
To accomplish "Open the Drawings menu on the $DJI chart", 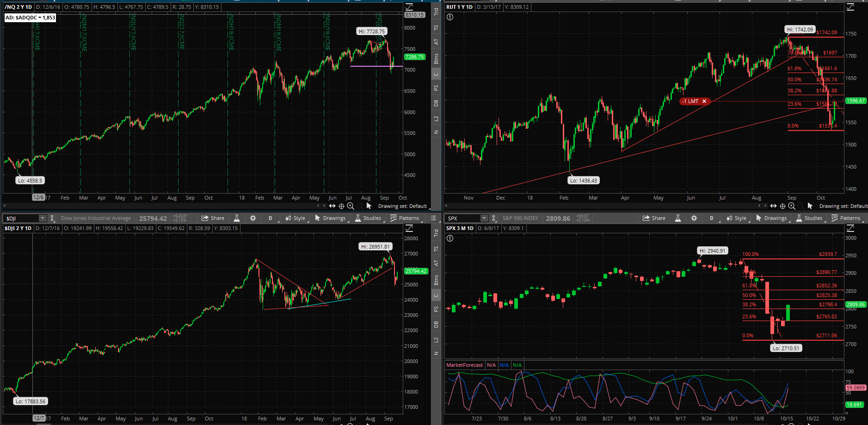I will coord(330,218).
